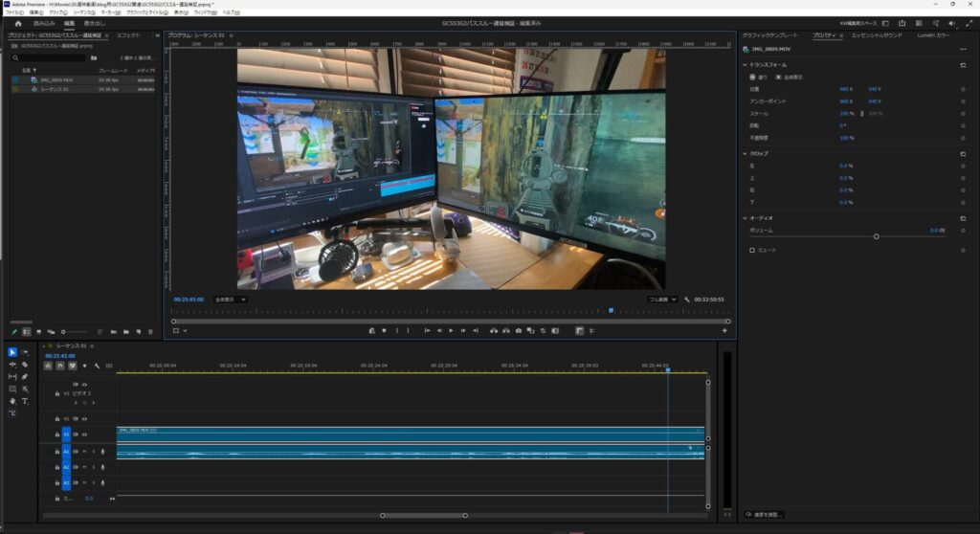This screenshot has width=980, height=534.
Task: Add a Position keyframe diamond
Action: (963, 89)
